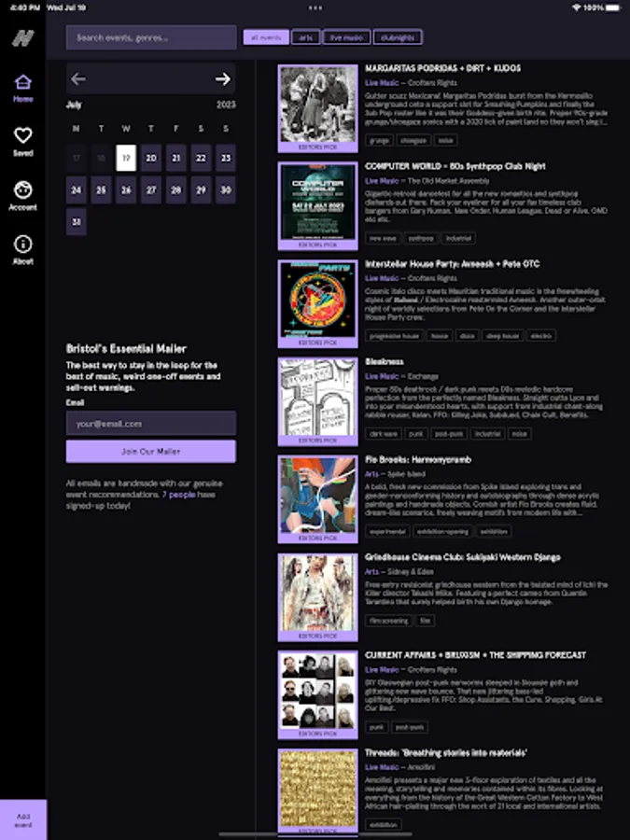Open Interstellar House Party title
Image resolution: width=630 pixels, height=840 pixels.
coord(452,264)
